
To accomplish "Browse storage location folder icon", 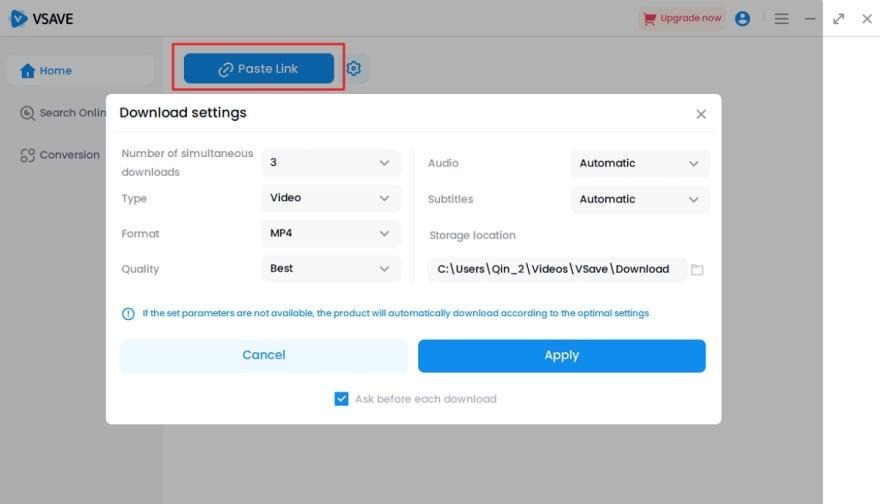I will tap(697, 270).
